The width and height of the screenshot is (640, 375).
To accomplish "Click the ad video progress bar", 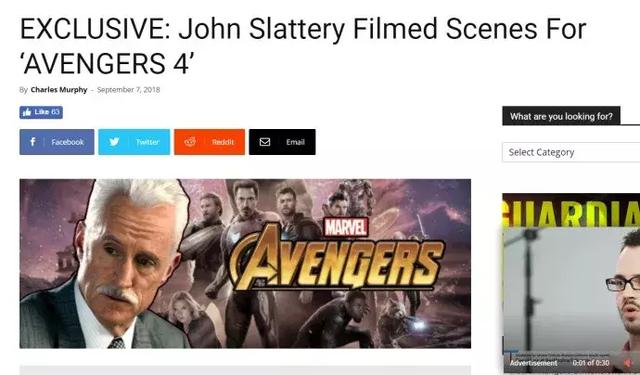I will (571, 351).
